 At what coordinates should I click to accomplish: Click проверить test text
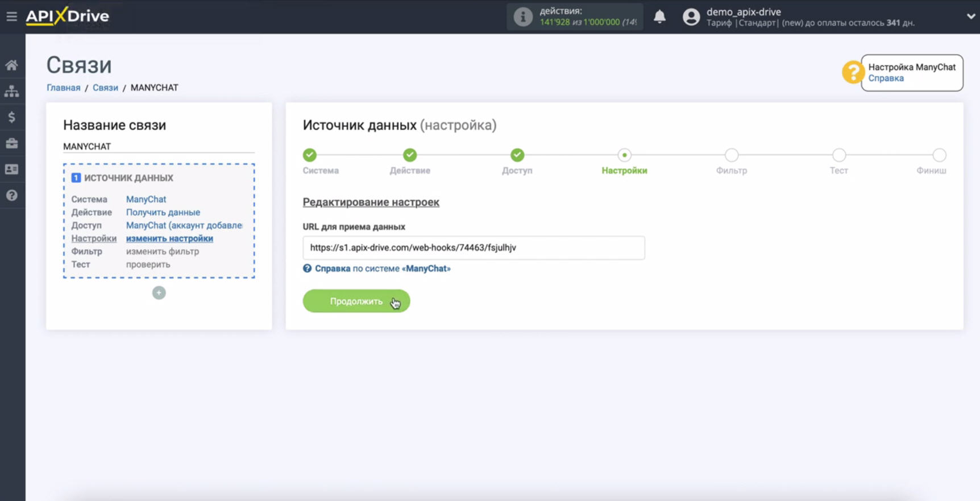tap(148, 264)
